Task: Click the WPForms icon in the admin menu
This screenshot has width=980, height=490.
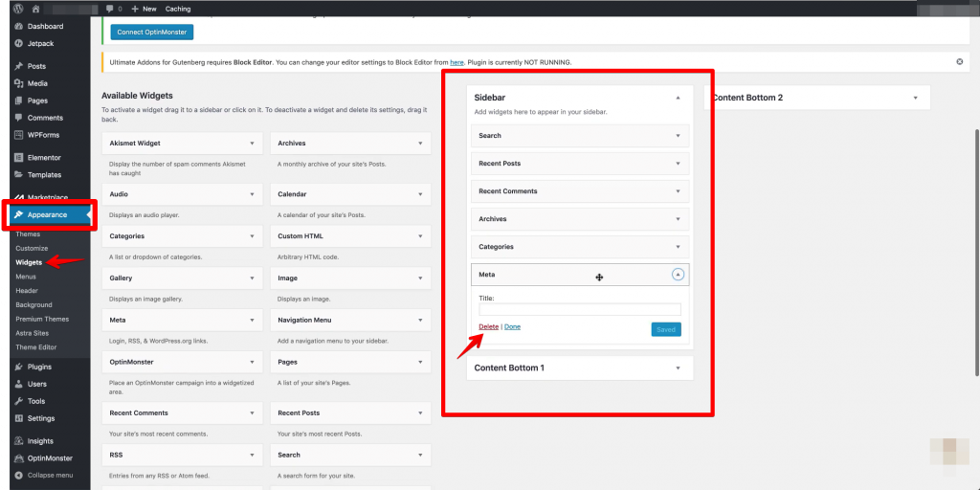Action: click(x=19, y=135)
